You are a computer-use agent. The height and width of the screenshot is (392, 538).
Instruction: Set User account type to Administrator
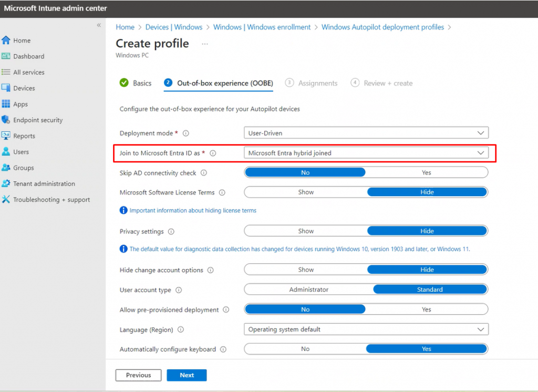click(x=308, y=289)
